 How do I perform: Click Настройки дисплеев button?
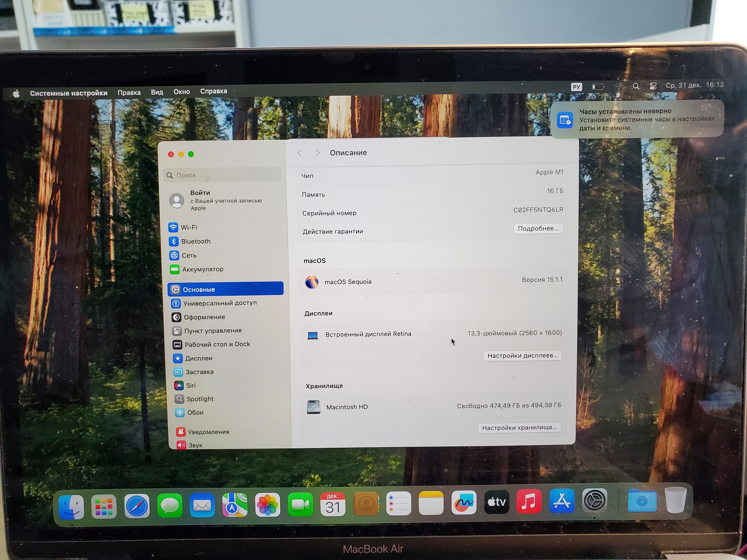tap(523, 356)
